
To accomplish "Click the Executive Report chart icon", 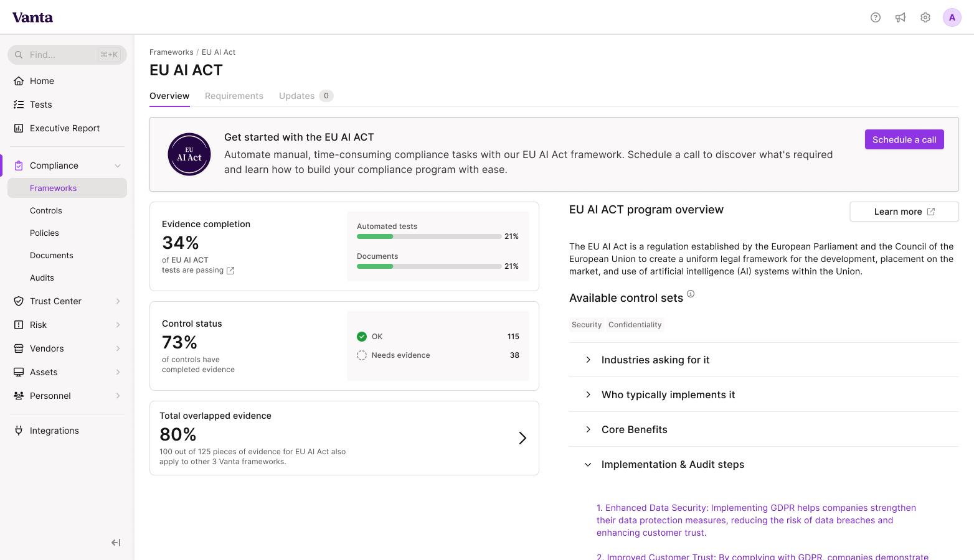I will click(x=19, y=128).
